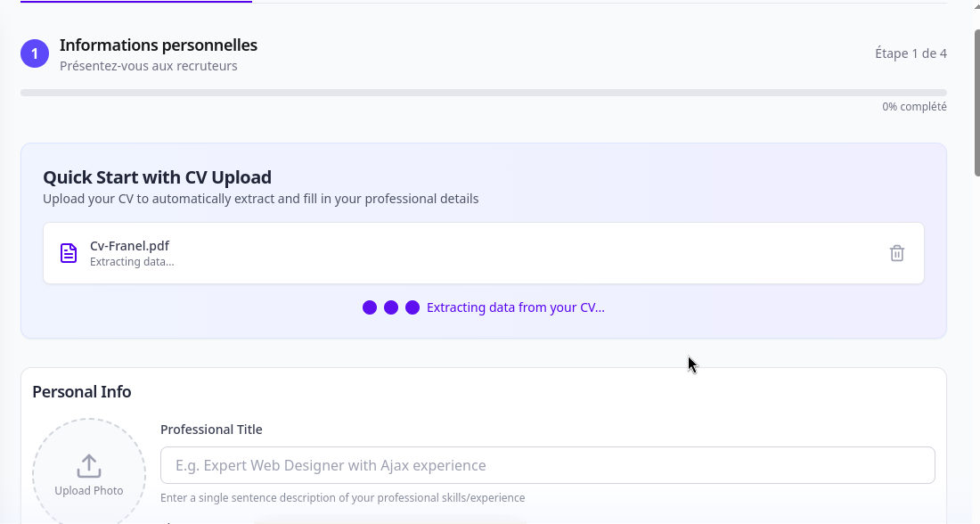Click the Quick Start with CV Upload heading
Image resolution: width=980 pixels, height=524 pixels.
coord(157,177)
